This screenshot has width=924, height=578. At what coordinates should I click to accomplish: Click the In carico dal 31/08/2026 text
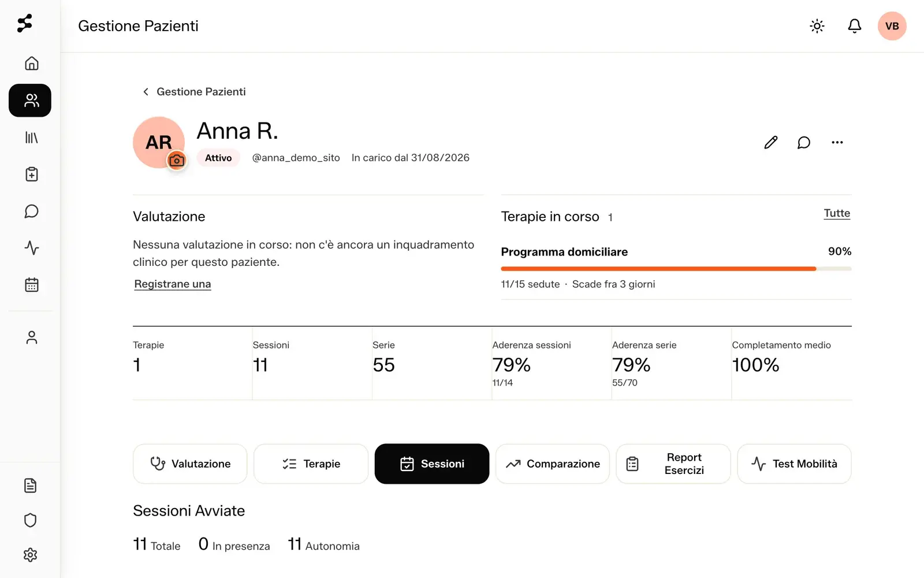click(411, 158)
